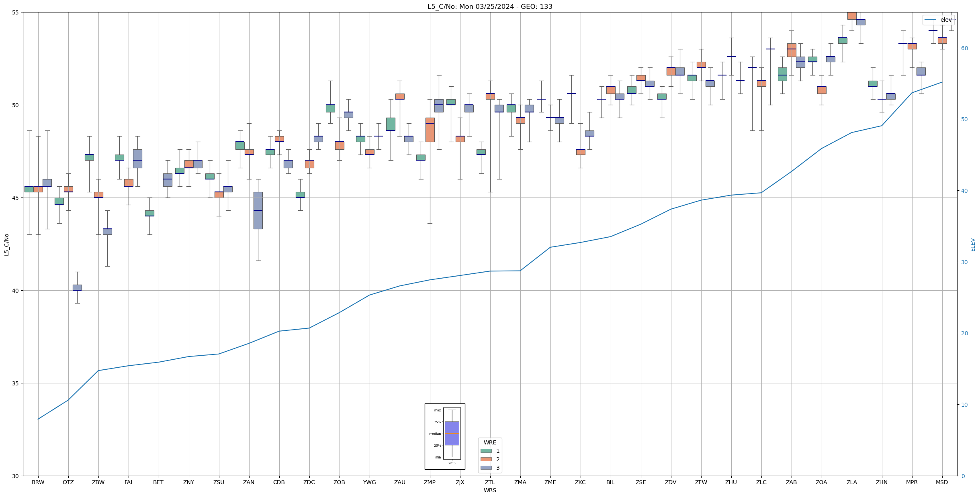The height and width of the screenshot is (497, 980).
Task: Click the OTZ blue-gray WRE 3 box near 40
Action: 77,287
